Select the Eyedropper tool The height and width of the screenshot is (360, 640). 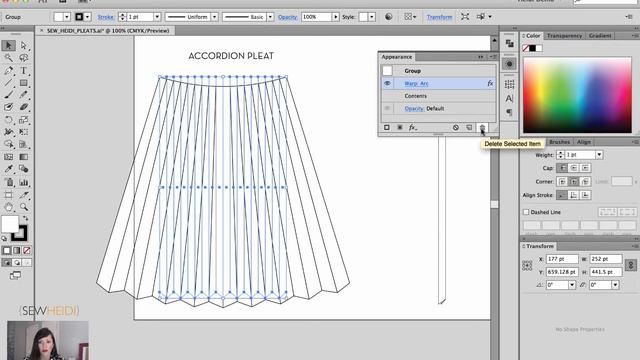pyautogui.click(x=9, y=169)
